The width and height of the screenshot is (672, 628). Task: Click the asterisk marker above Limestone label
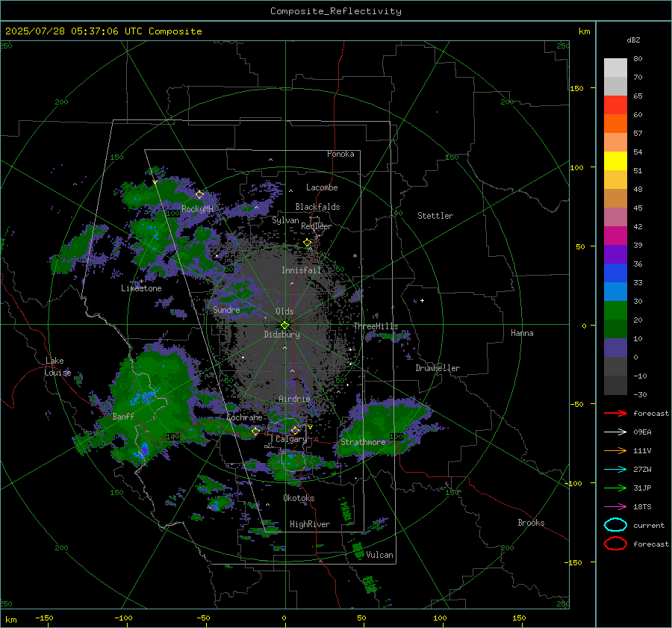point(141,282)
